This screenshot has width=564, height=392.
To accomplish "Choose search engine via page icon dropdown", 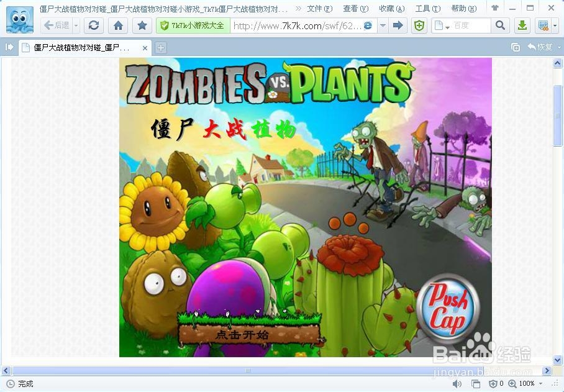I will [442, 25].
